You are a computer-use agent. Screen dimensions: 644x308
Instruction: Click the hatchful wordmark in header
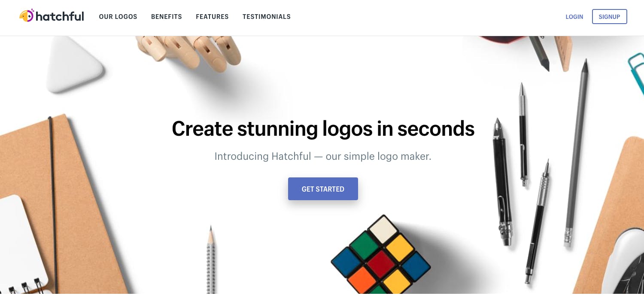point(60,16)
